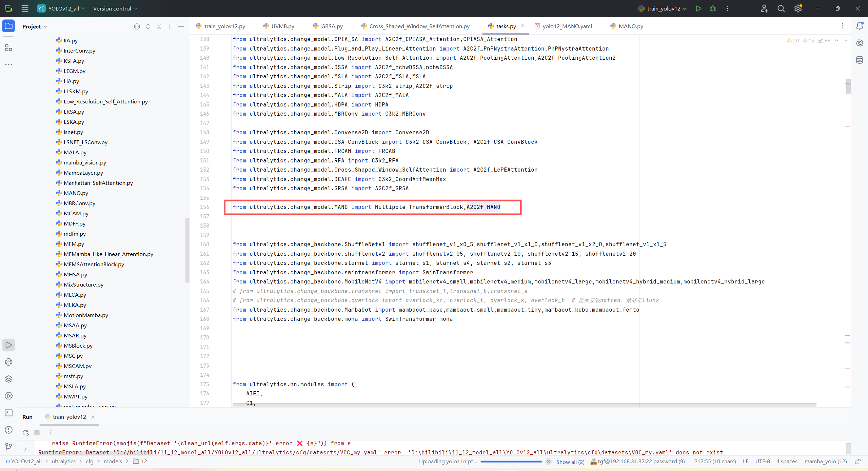
Task: Click the Show all (2) link
Action: coord(570,462)
